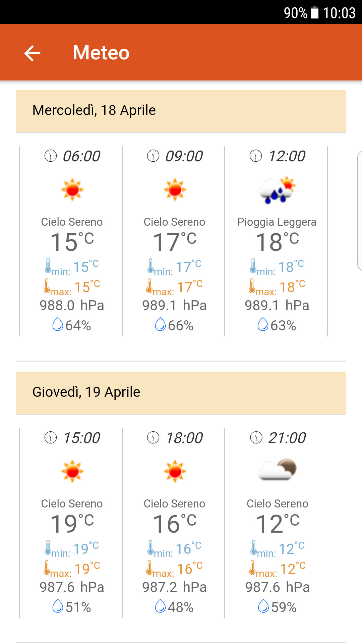Tap the humidity droplet icon next to 64%
The height and width of the screenshot is (644, 362).
tap(58, 324)
